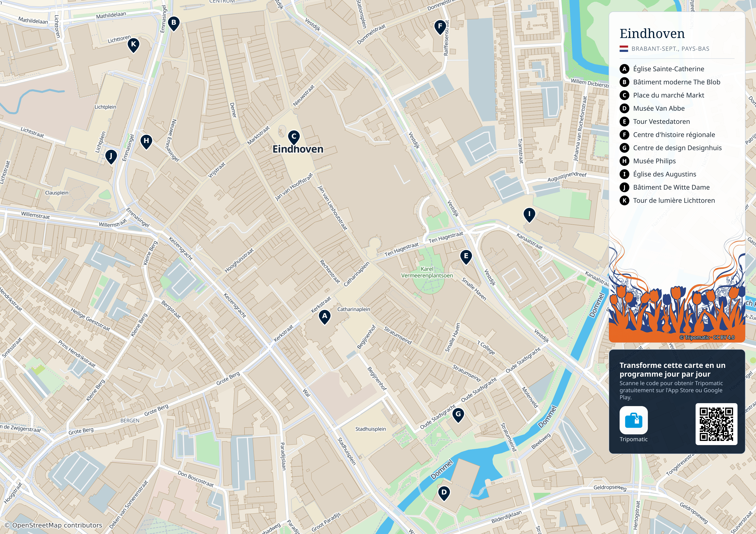This screenshot has height=534, width=756.
Task: Click the Clausplein label on the map
Action: [x=57, y=193]
